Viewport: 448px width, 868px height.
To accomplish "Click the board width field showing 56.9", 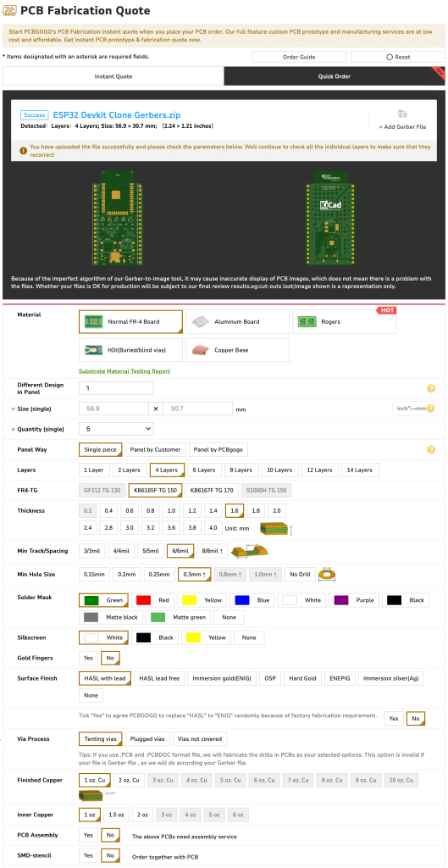I will (113, 409).
